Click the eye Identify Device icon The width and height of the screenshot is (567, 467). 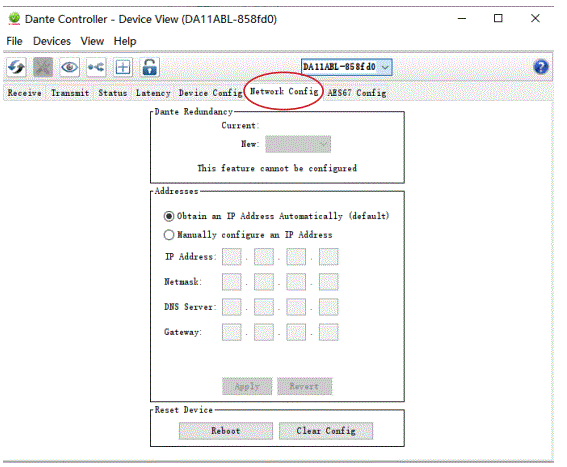[x=69, y=67]
